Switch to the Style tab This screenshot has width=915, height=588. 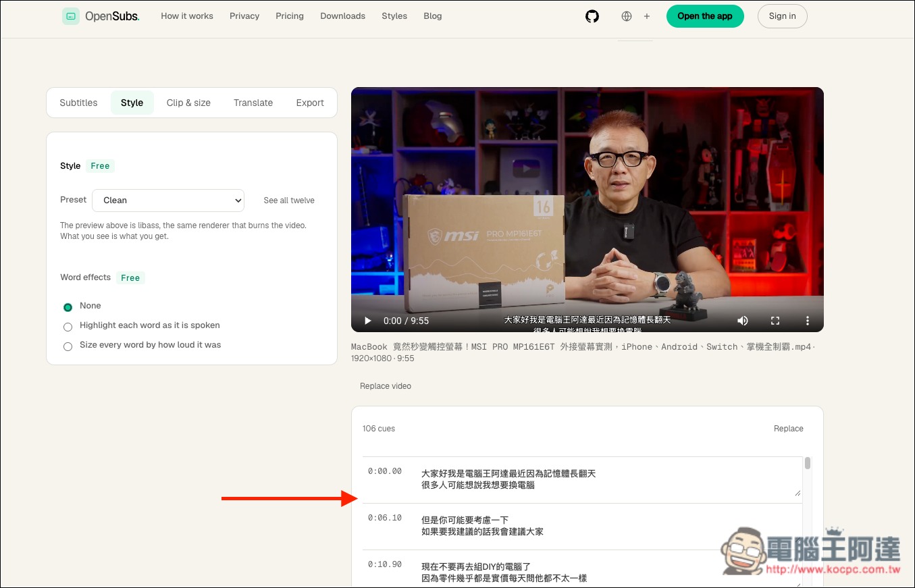pos(132,103)
